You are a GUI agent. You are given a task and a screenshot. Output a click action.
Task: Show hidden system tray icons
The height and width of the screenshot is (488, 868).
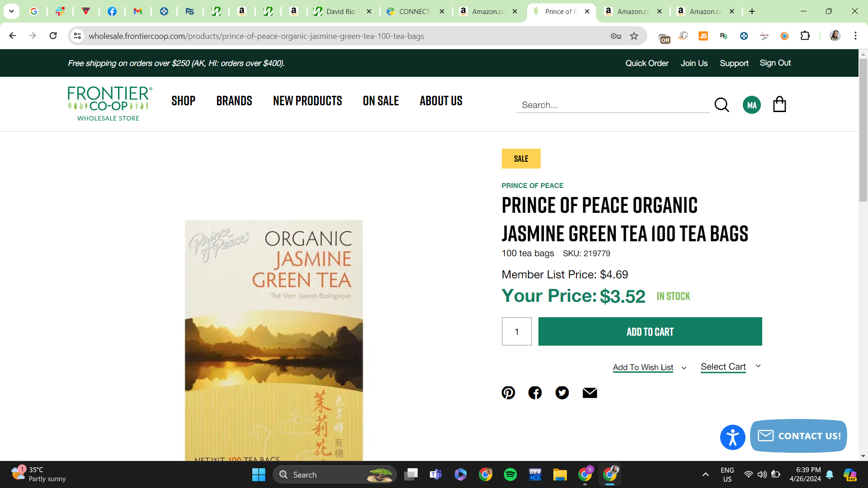(705, 474)
